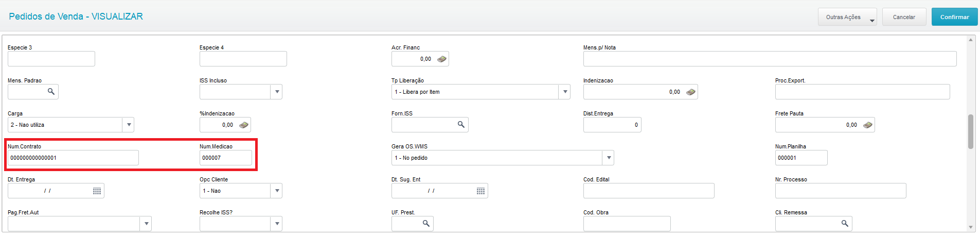Open calculator icon in Acr. Financ field
The height and width of the screenshot is (235, 980).
click(x=441, y=59)
